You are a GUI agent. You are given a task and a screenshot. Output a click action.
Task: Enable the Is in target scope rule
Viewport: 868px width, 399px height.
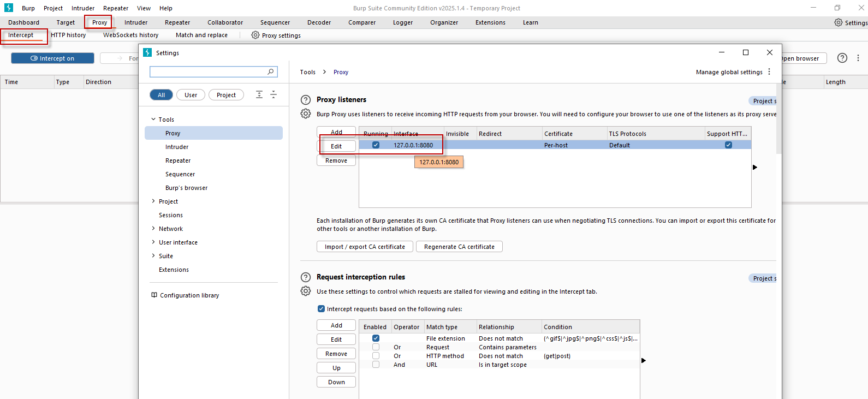tap(376, 364)
